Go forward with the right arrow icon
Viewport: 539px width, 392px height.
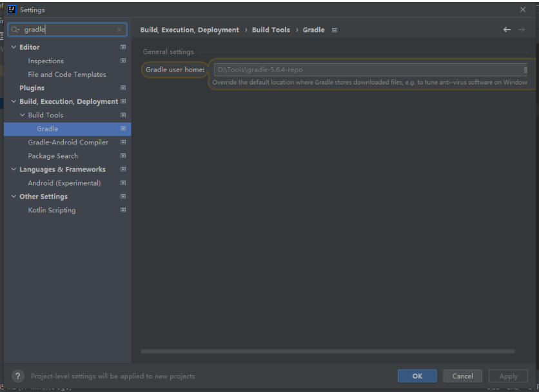[522, 30]
